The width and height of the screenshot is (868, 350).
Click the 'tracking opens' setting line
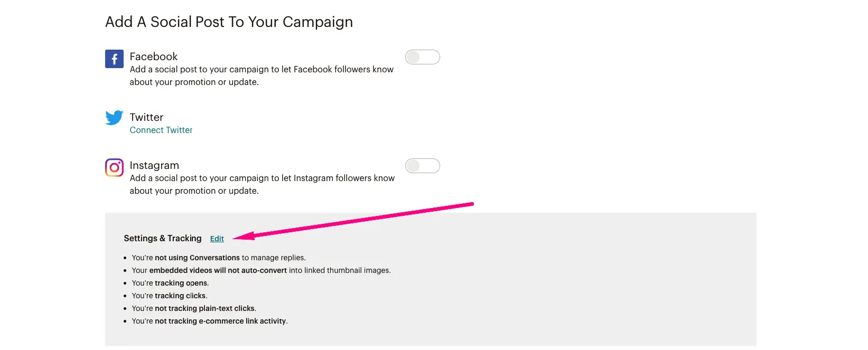click(170, 283)
